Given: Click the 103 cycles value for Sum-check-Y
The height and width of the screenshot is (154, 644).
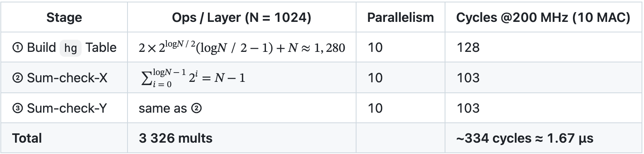Looking at the screenshot, I should pos(468,108).
